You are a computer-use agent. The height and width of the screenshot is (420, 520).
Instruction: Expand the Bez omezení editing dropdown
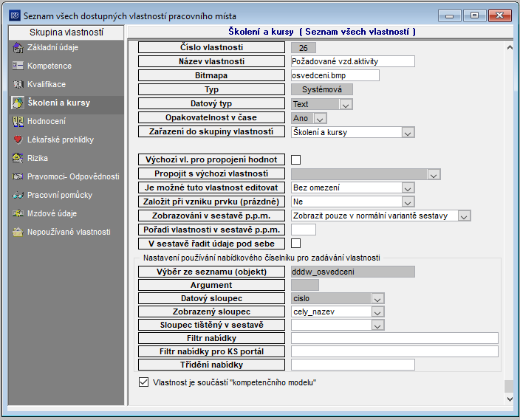tap(408, 187)
